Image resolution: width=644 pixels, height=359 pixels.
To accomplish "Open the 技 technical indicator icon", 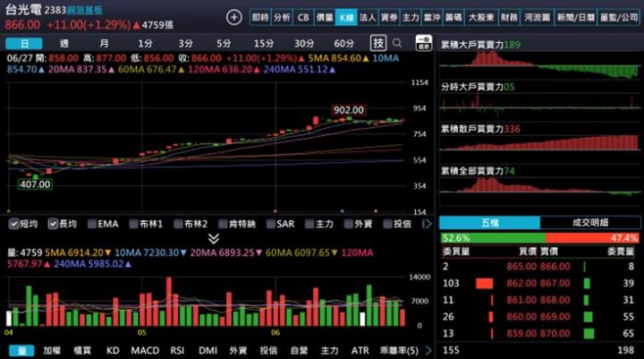I will [x=378, y=43].
